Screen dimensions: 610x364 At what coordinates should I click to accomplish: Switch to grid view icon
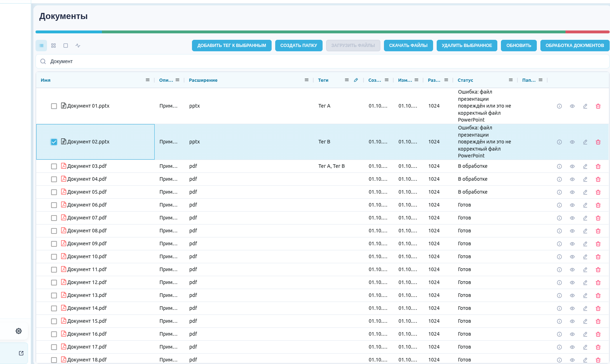(x=53, y=46)
